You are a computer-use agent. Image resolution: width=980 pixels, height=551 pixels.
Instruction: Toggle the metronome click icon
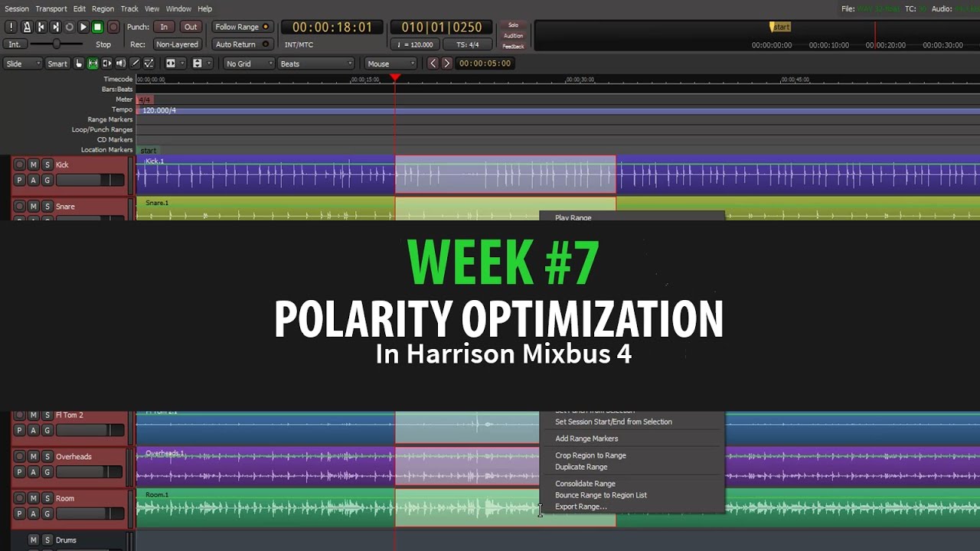tap(27, 27)
